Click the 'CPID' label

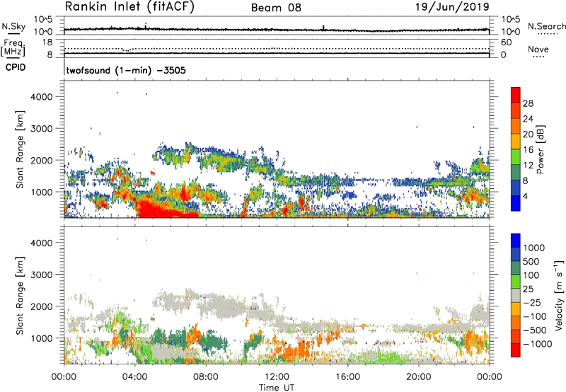coord(16,67)
